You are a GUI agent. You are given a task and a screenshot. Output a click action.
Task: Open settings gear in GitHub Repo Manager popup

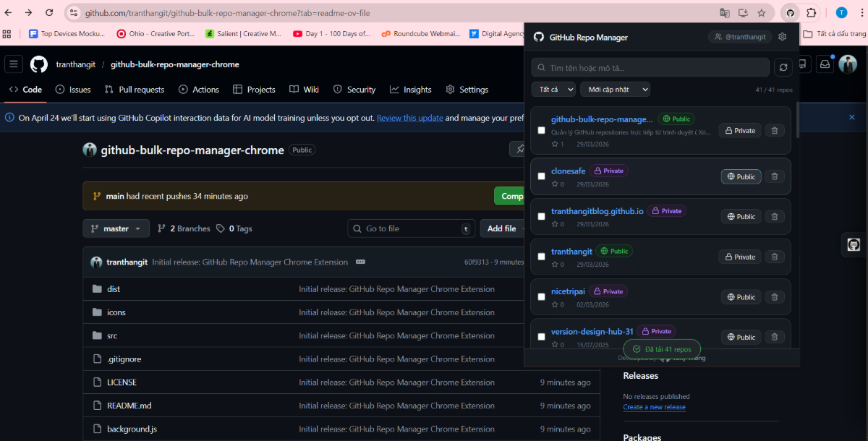782,37
